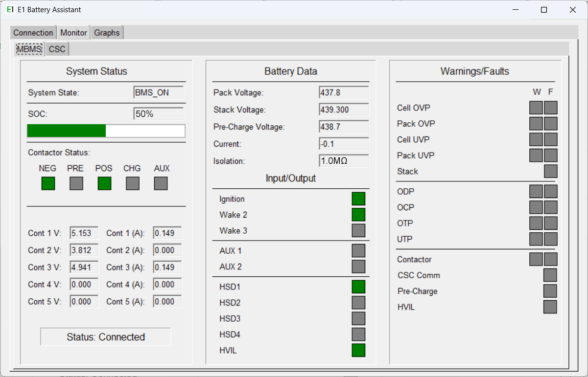
Task: Open the CSC tab
Action: [56, 49]
